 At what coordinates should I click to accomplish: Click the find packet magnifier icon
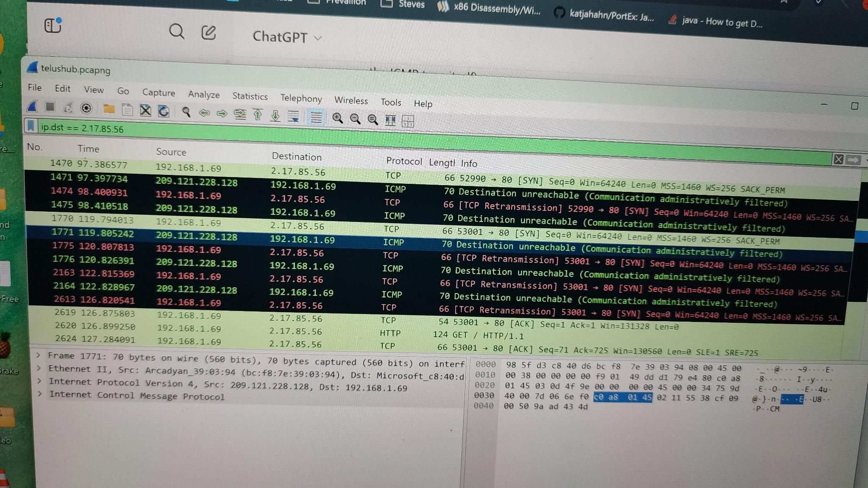[x=186, y=112]
